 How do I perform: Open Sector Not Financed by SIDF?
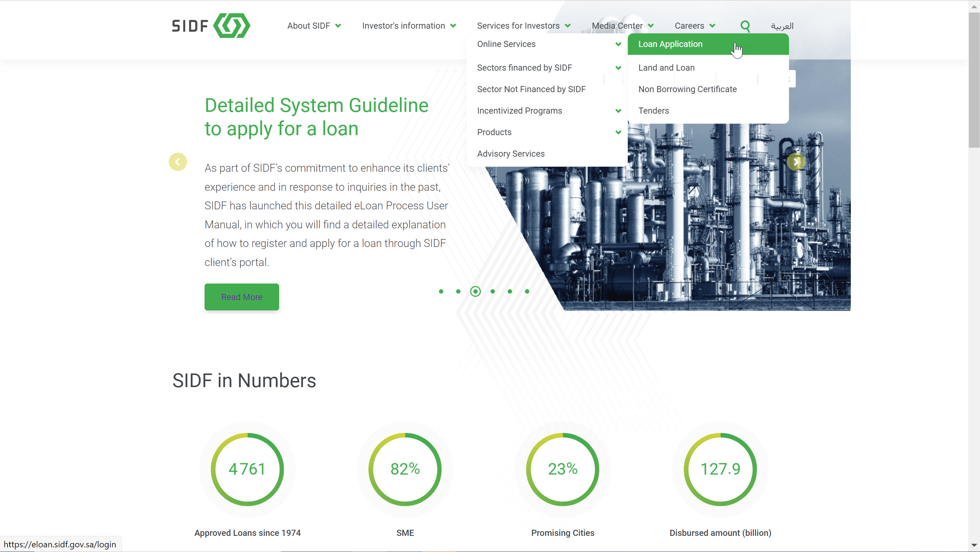[x=531, y=89]
